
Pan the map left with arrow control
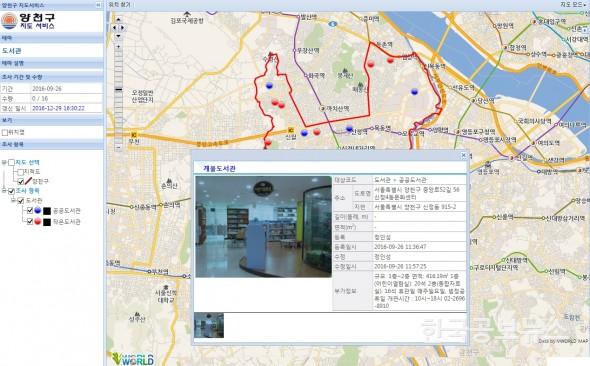point(115,28)
